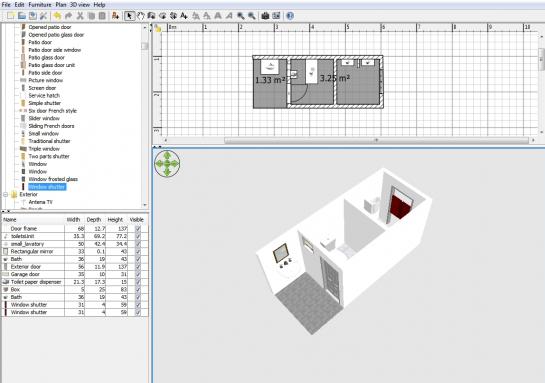Open the File menu
The image size is (545, 383).
tap(6, 5)
